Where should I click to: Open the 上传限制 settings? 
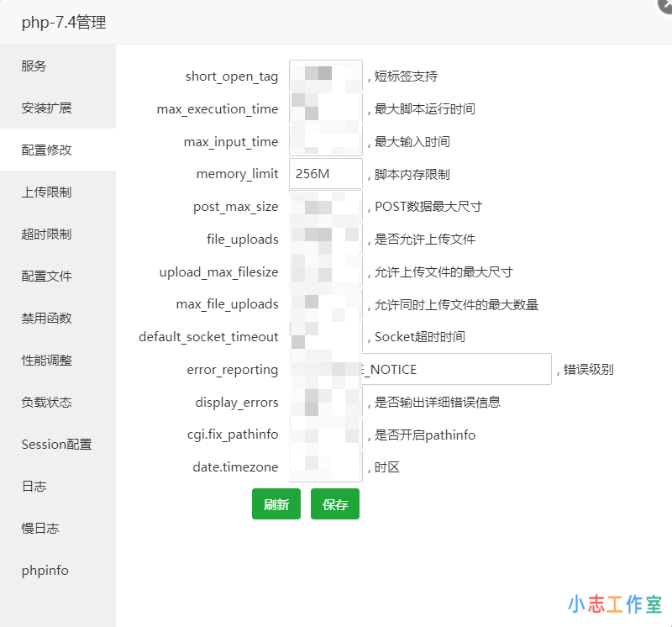46,192
